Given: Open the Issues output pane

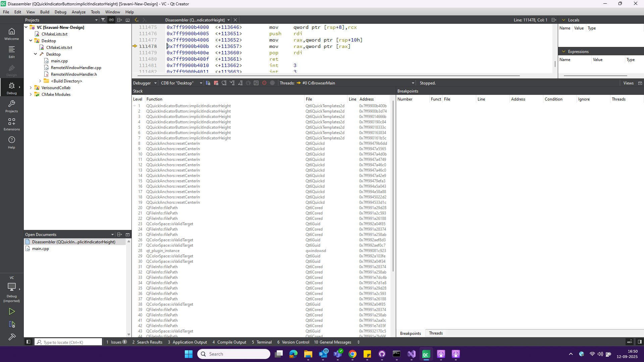Looking at the screenshot, I should pyautogui.click(x=116, y=342).
